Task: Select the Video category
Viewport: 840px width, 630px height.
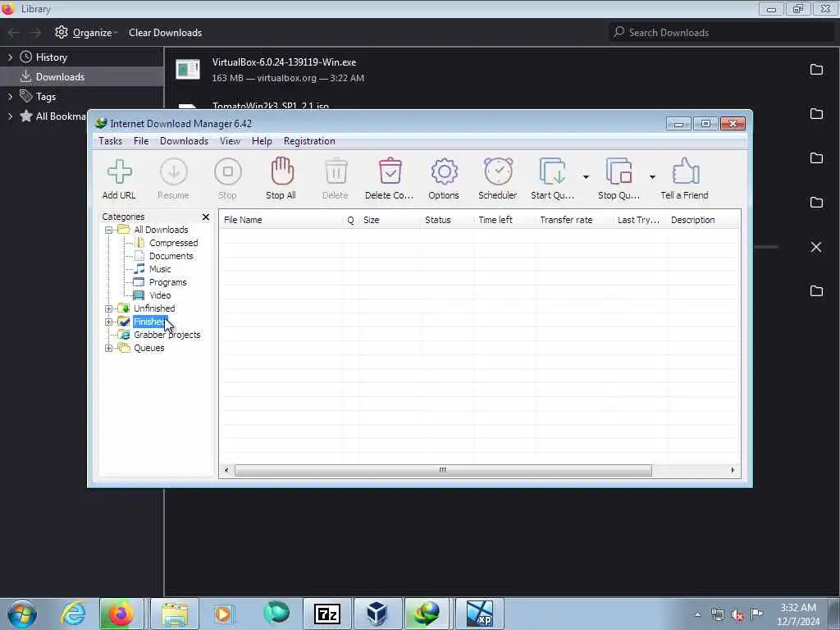Action: tap(160, 295)
